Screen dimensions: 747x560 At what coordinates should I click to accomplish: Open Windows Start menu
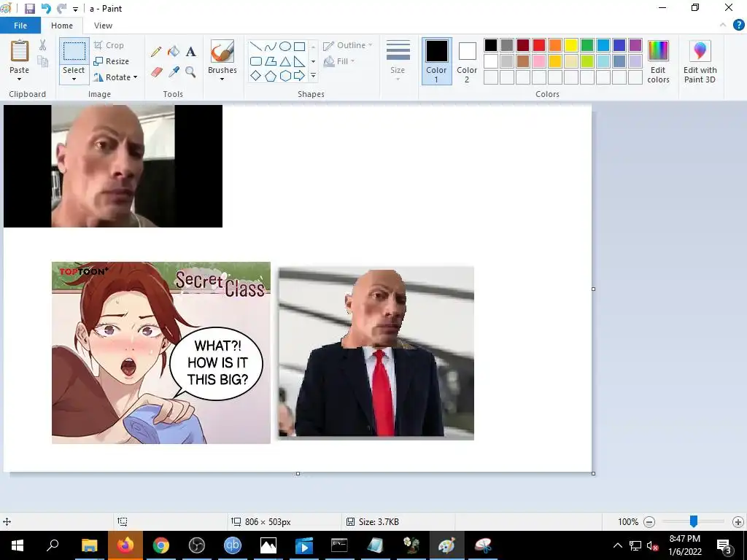pos(18,545)
